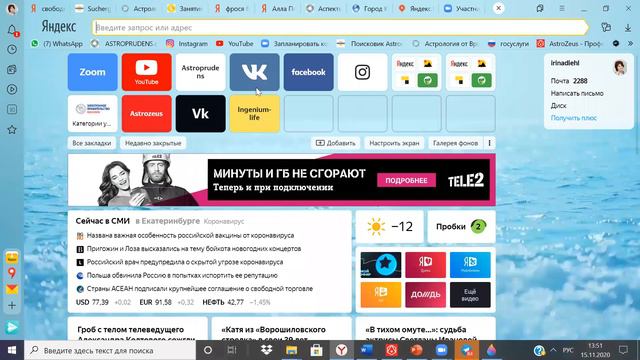Screen dimensions: 640x360
Task: Open the госуслуги bookmark
Action: (509, 44)
